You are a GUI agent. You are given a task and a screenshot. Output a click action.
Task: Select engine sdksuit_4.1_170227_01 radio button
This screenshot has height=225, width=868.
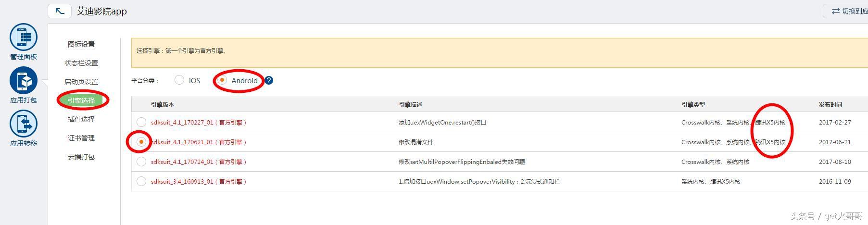141,122
